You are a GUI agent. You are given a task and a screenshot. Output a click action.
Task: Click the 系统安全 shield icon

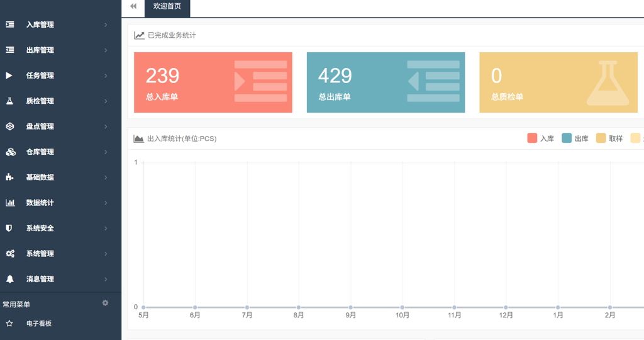[x=9, y=228]
